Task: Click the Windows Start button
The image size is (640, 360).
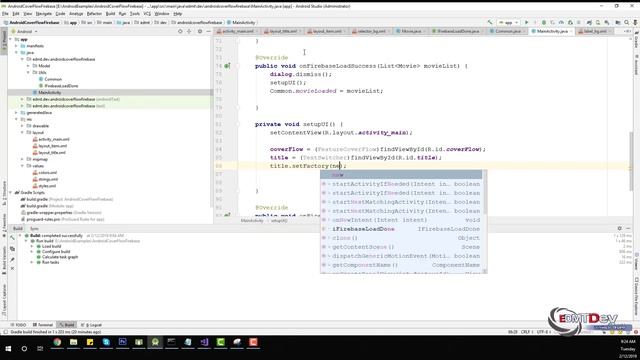Action: [x=8, y=349]
